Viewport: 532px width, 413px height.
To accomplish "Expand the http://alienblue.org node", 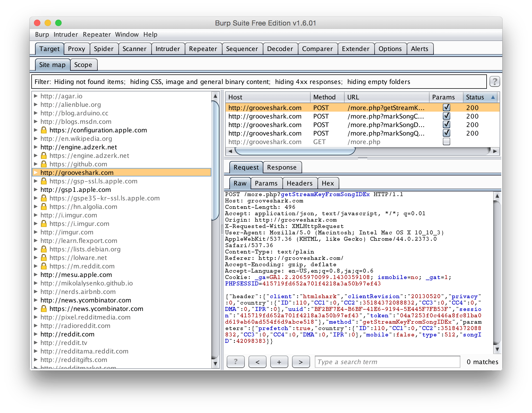I will pos(36,104).
